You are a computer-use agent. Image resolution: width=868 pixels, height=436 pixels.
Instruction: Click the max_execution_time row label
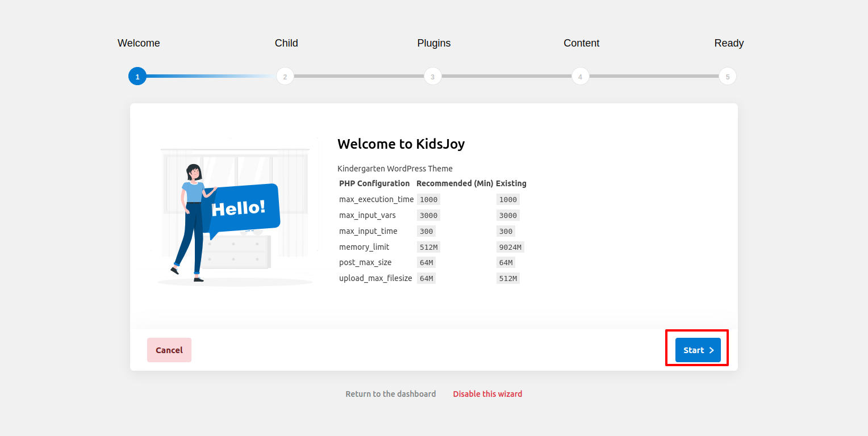377,199
